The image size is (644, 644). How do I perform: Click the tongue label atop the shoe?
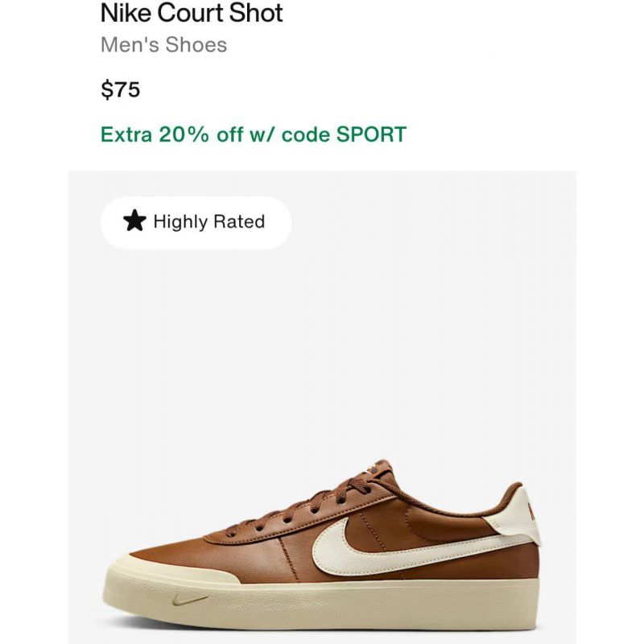click(x=377, y=469)
